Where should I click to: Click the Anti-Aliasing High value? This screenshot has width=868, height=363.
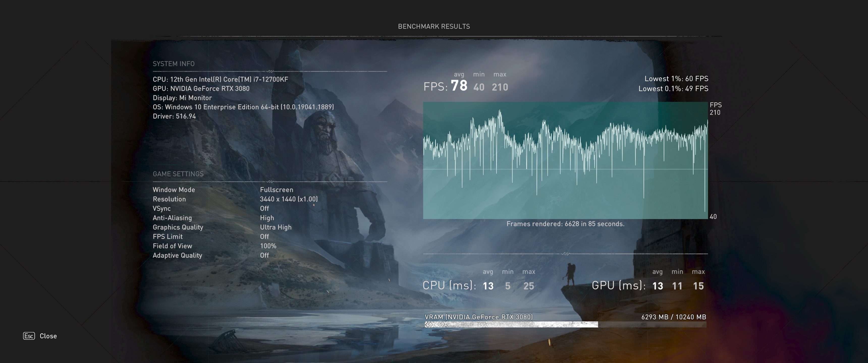pos(267,218)
